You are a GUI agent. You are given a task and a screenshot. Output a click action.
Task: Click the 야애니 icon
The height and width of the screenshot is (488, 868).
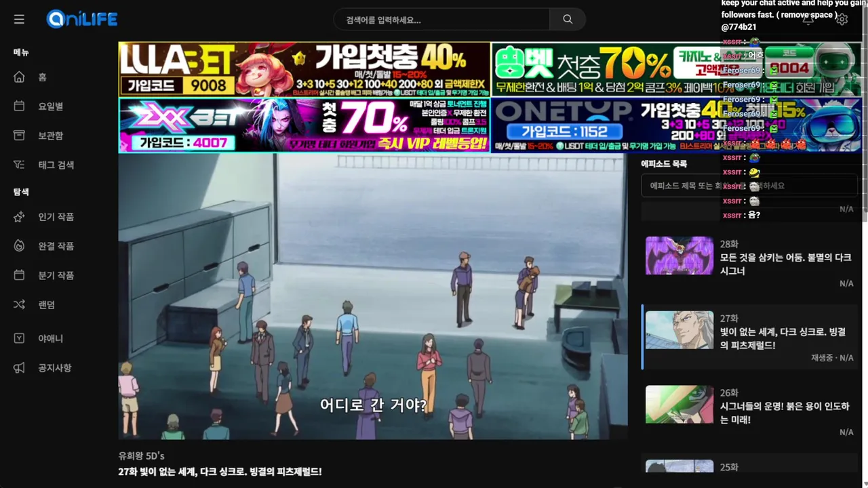pos(19,338)
